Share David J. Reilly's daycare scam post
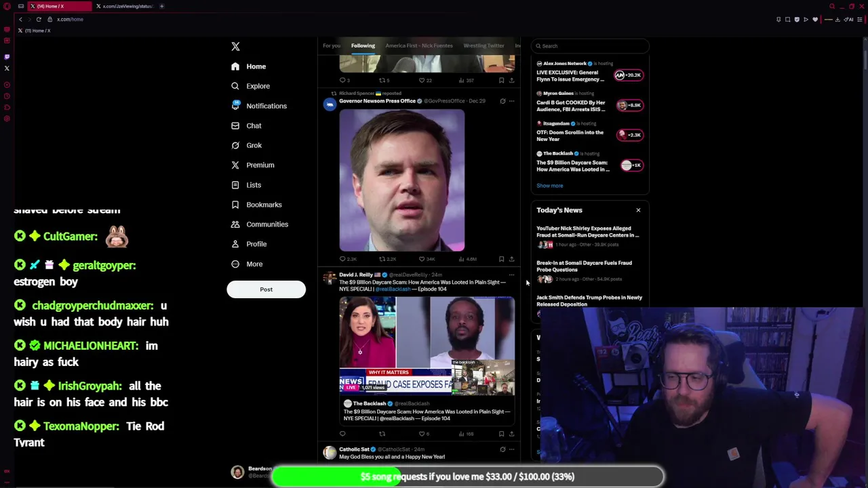Screen dimensions: 868x488 pyautogui.click(x=511, y=434)
